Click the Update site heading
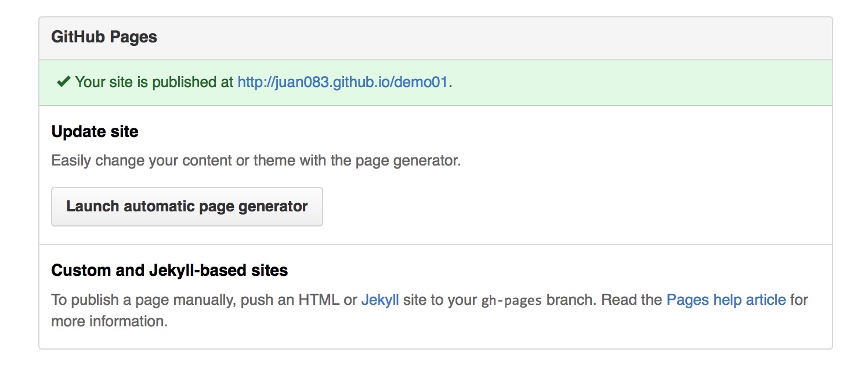This screenshot has width=868, height=367. pyautogui.click(x=95, y=132)
